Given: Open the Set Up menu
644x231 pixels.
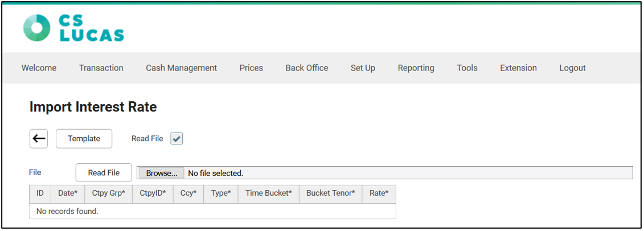Looking at the screenshot, I should 363,68.
